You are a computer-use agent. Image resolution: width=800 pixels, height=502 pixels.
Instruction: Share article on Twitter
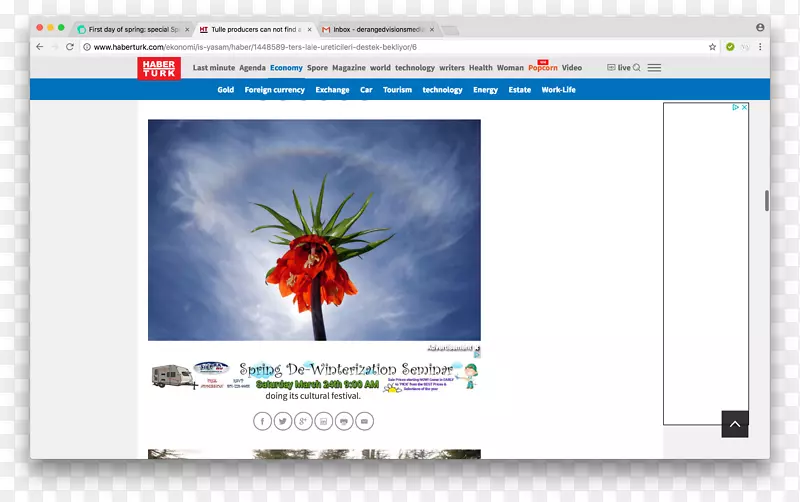pos(283,421)
